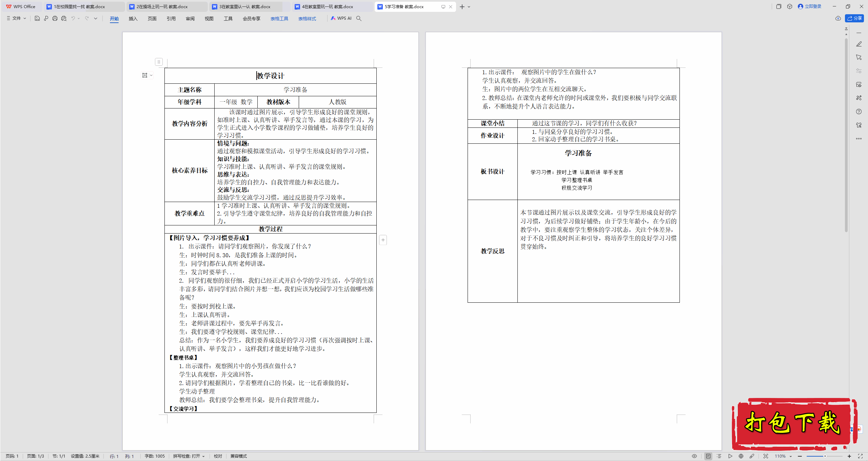Click the play slideshow icon in status bar
This screenshot has height=461, width=868.
coord(730,456)
